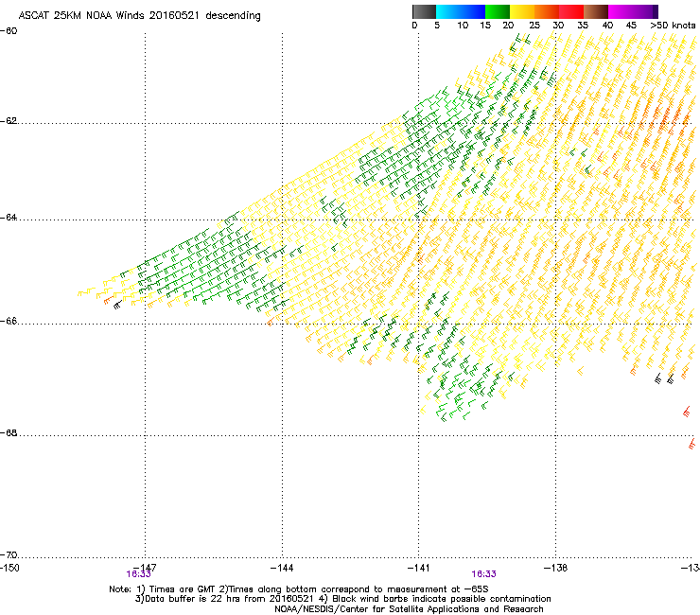Click the -68 latitude axis label
Viewport: 700px width, 615px height.
pyautogui.click(x=9, y=432)
